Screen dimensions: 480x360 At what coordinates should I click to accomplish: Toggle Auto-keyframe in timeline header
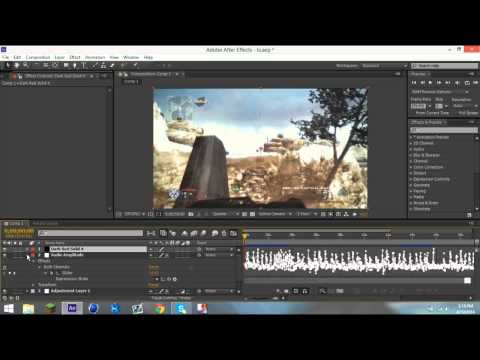point(224,233)
